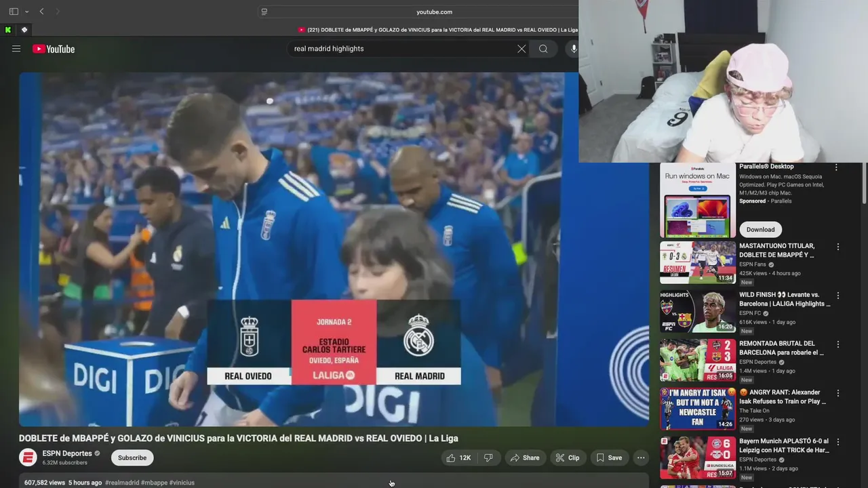Open the Bayern Munich APLASTÓ 6-0 title
868x488 pixels.
[x=785, y=446]
